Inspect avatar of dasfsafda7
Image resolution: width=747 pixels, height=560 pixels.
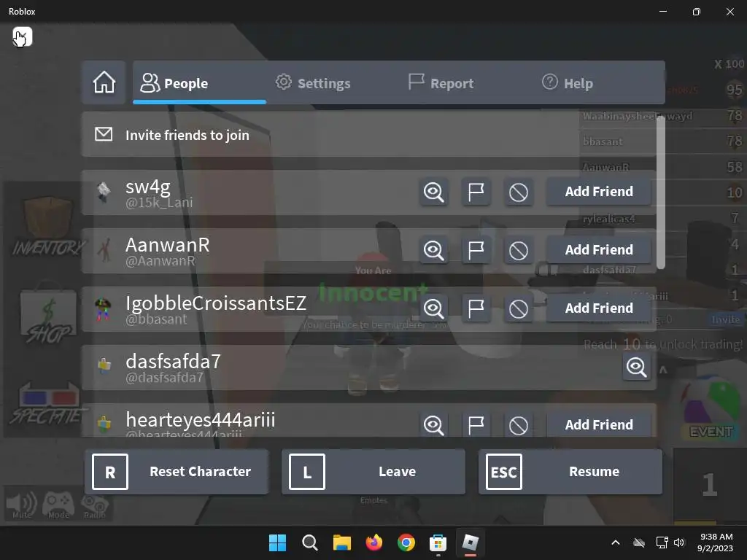coord(636,367)
